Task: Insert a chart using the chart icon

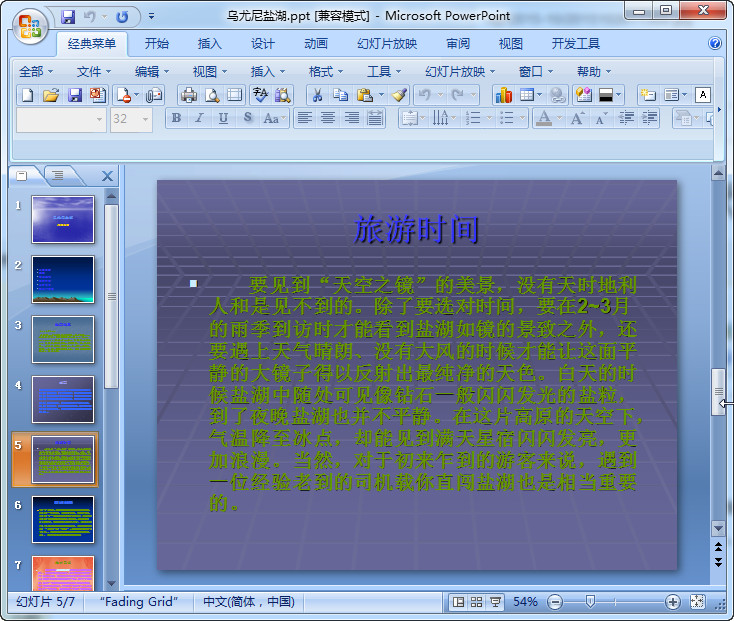Action: tap(504, 95)
